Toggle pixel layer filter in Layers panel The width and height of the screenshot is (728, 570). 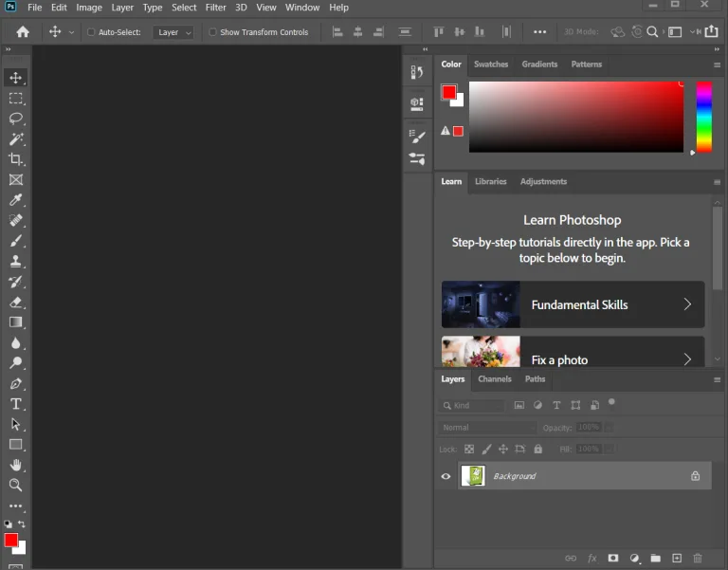point(519,406)
